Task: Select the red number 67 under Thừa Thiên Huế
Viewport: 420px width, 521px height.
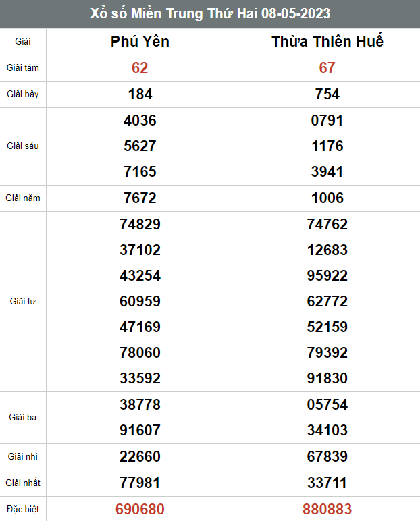Action: [x=327, y=68]
